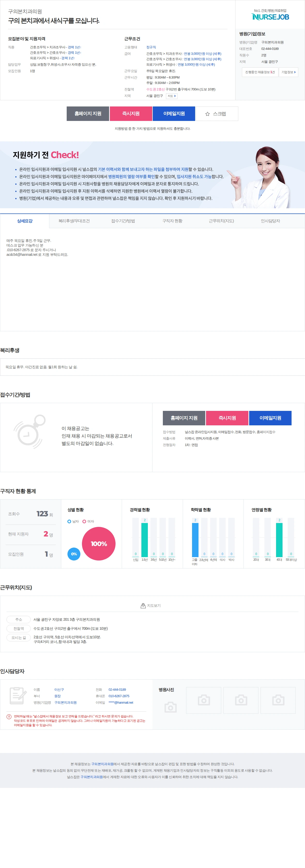Open the second hospital photo thumbnail placeholder
The image size is (305, 868).
point(241,700)
